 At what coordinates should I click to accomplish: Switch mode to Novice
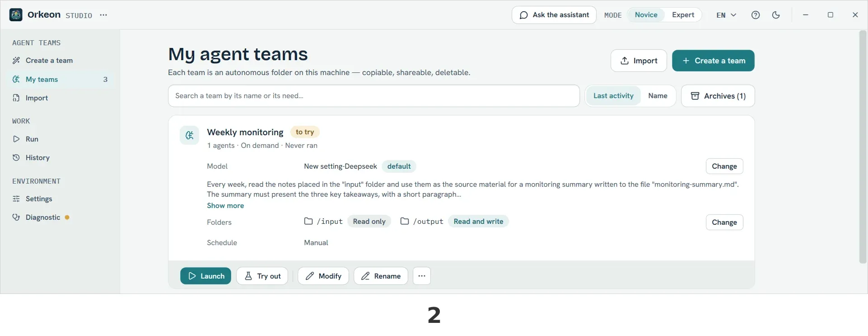tap(646, 15)
